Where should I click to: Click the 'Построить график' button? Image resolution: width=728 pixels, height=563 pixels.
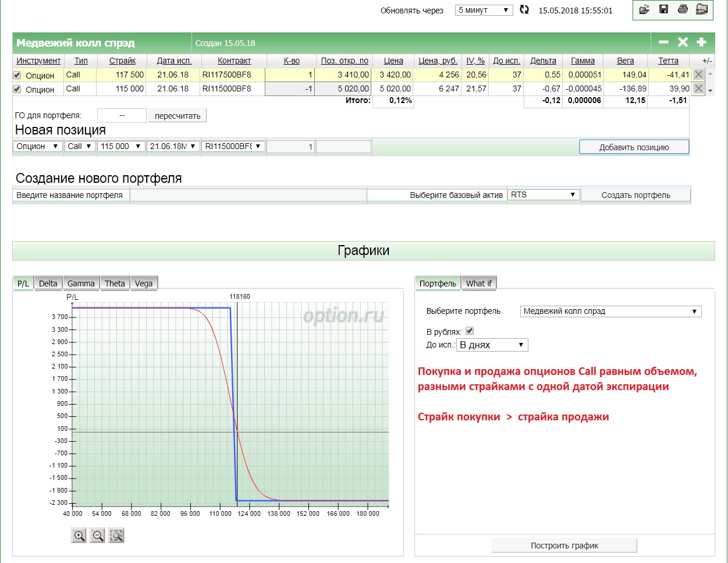(564, 546)
